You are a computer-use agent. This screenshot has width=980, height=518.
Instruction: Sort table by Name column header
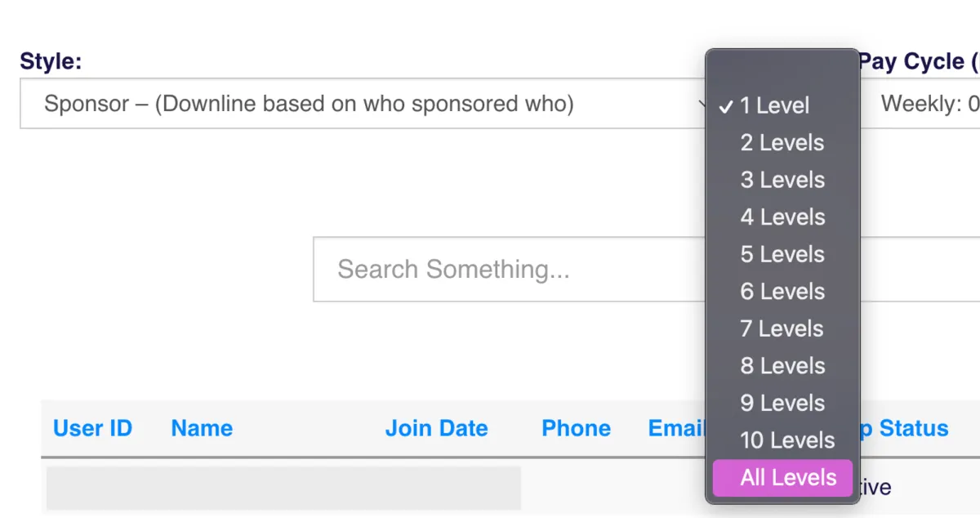click(x=202, y=428)
